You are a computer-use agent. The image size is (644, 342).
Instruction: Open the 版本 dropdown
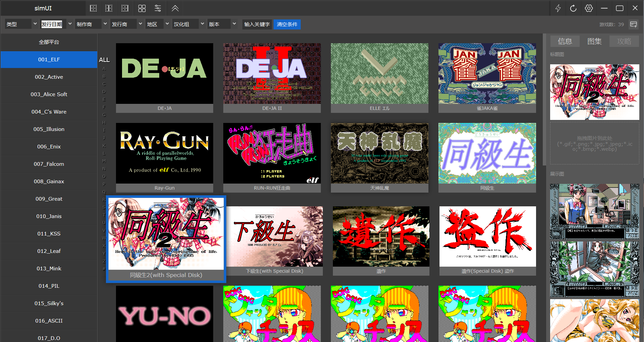(223, 24)
